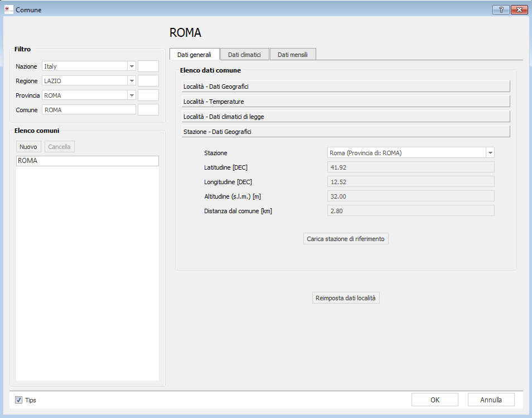This screenshot has height=418, width=532.
Task: Expand the Stazione combo box
Action: pyautogui.click(x=490, y=153)
